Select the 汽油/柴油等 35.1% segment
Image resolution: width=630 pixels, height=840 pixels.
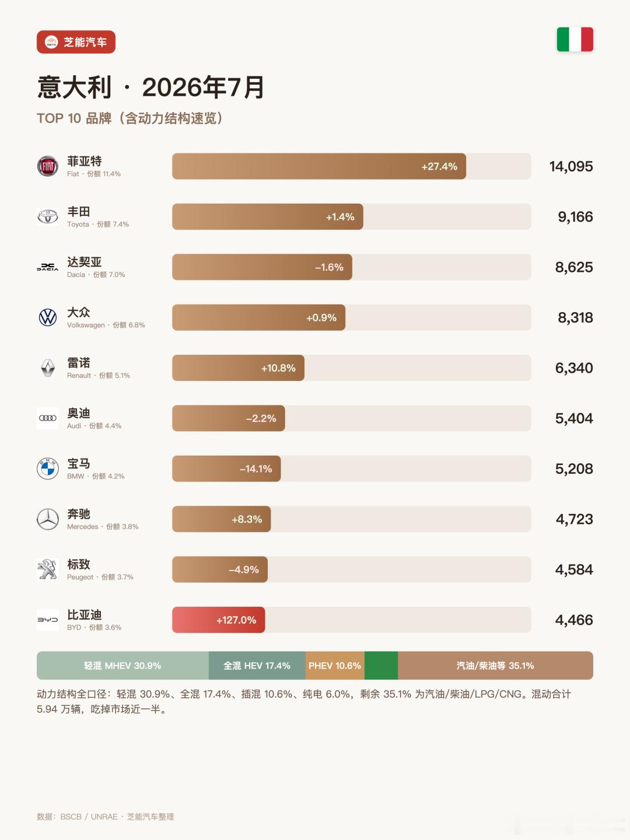click(x=496, y=666)
